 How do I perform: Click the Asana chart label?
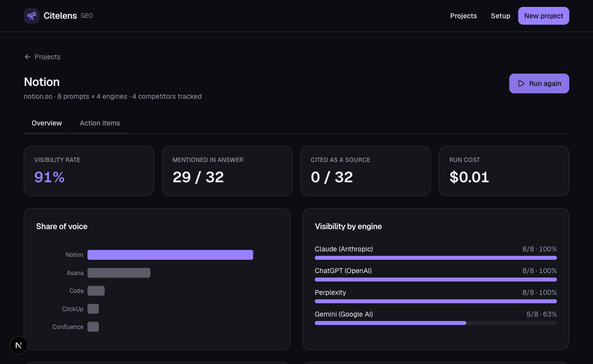(x=75, y=273)
